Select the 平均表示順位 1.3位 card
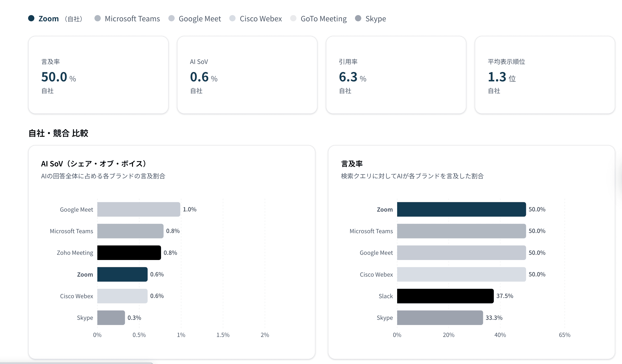This screenshot has height=364, width=622. (545, 75)
